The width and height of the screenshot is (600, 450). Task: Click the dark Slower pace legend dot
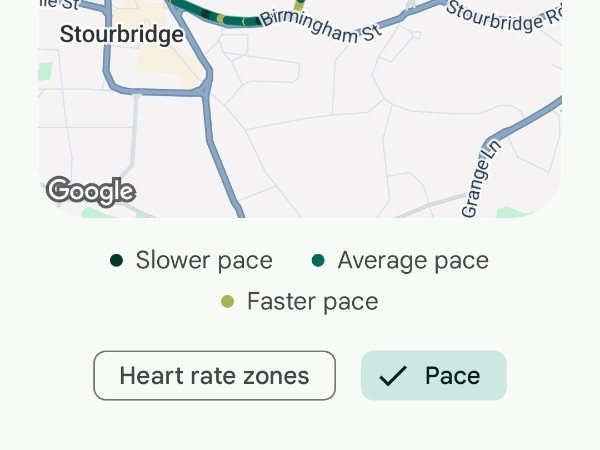click(x=117, y=261)
